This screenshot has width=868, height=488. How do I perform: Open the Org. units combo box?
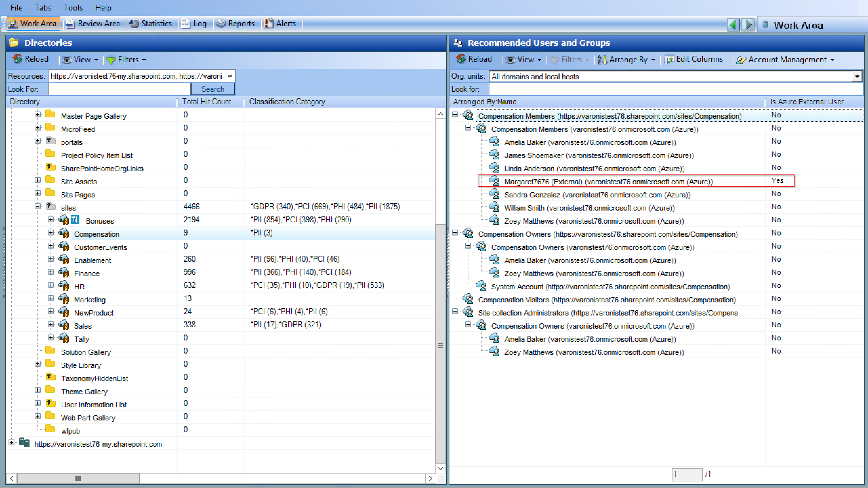pyautogui.click(x=857, y=77)
